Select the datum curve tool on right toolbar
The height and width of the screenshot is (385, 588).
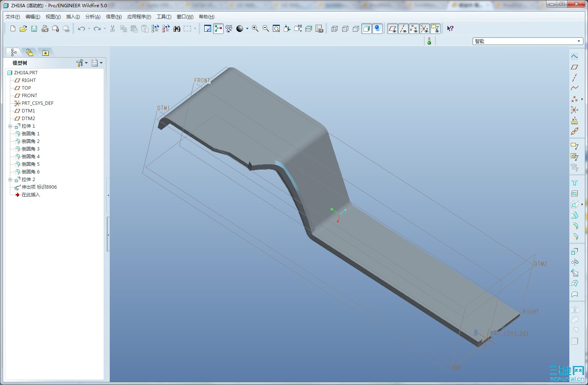click(x=575, y=88)
